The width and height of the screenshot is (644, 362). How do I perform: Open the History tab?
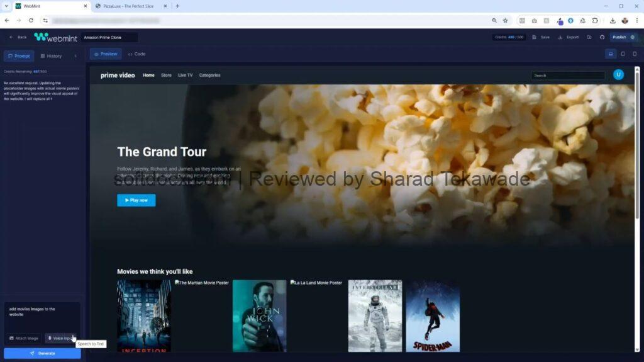51,56
